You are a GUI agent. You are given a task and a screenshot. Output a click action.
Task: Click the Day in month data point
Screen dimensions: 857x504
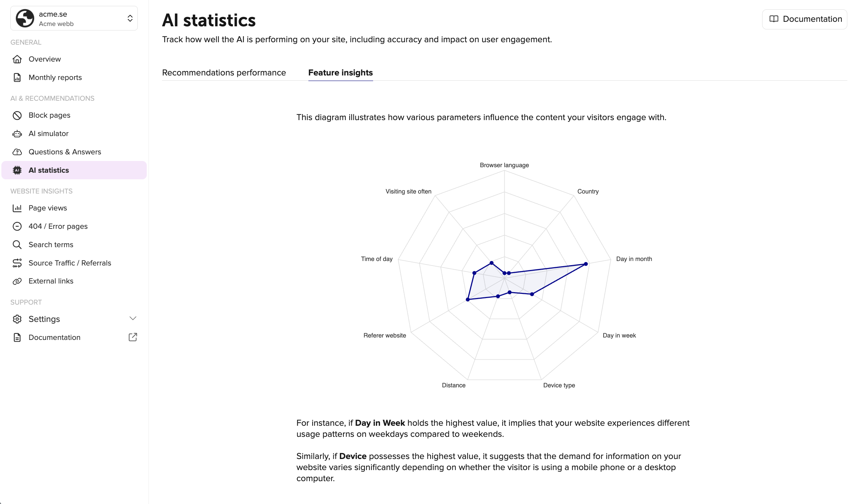pyautogui.click(x=585, y=264)
